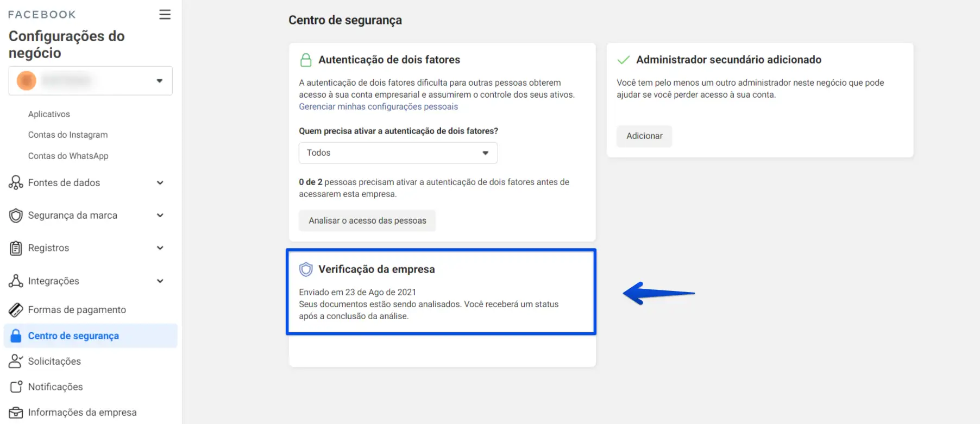Expand the Segurança da marca chevron
The width and height of the screenshot is (980, 424).
click(160, 216)
